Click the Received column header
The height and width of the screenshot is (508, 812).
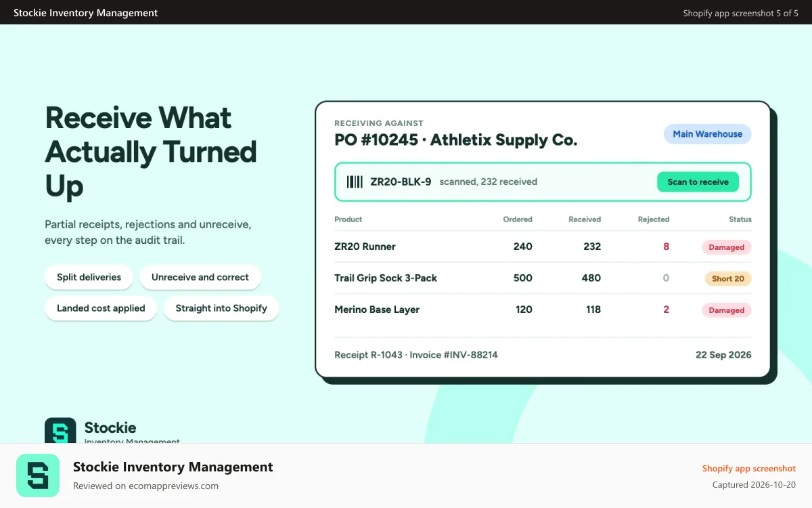(x=585, y=219)
